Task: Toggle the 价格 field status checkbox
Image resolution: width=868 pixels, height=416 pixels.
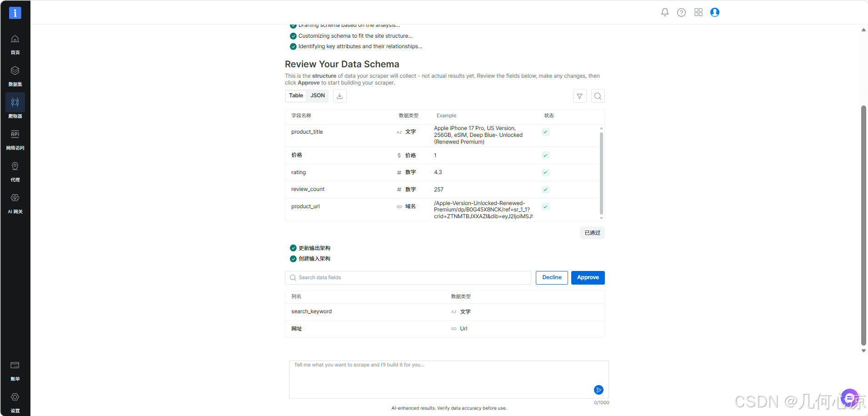Action: pyautogui.click(x=546, y=155)
